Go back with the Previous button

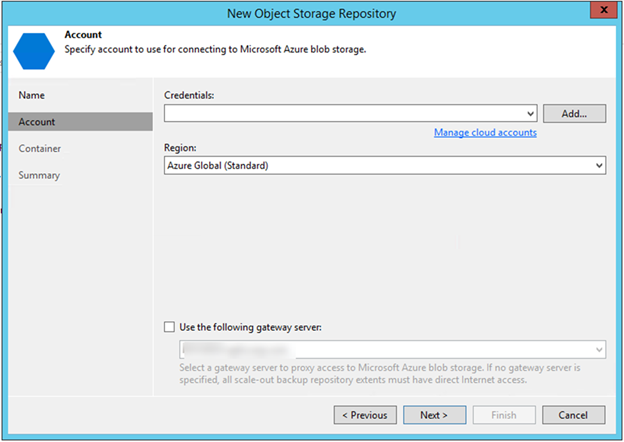click(365, 415)
